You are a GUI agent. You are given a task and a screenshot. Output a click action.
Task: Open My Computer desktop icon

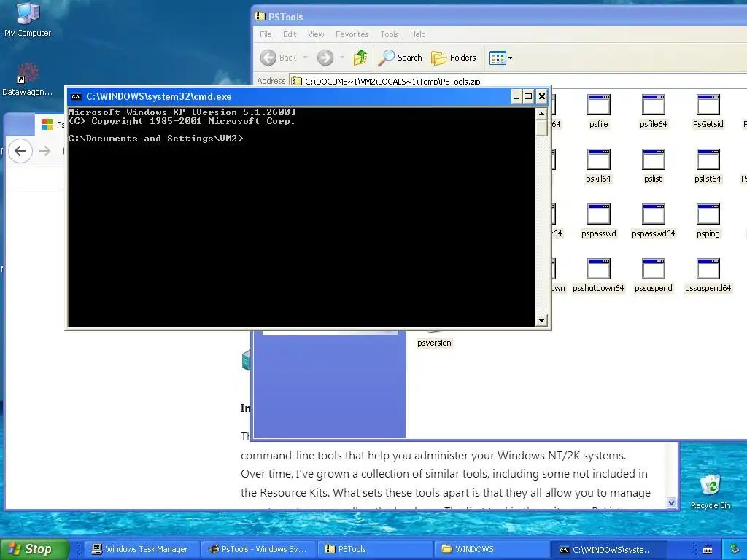[28, 19]
